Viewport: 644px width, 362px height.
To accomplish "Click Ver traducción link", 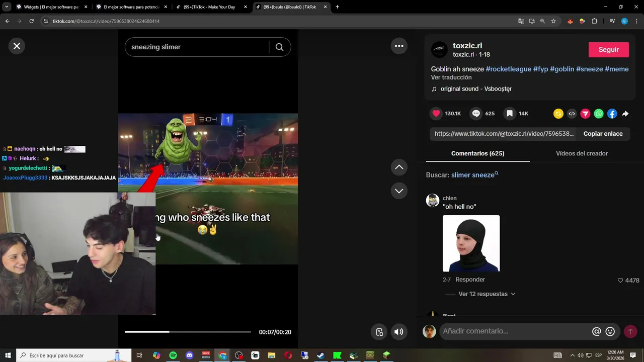I will pos(451,77).
